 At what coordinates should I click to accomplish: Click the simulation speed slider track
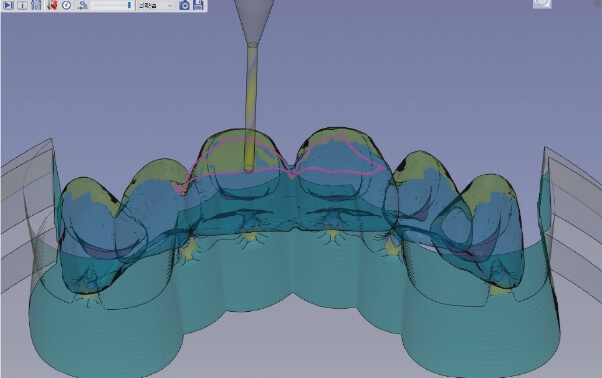(112, 5)
